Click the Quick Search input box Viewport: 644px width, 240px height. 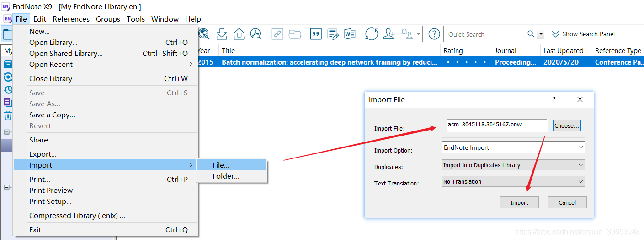[x=485, y=34]
